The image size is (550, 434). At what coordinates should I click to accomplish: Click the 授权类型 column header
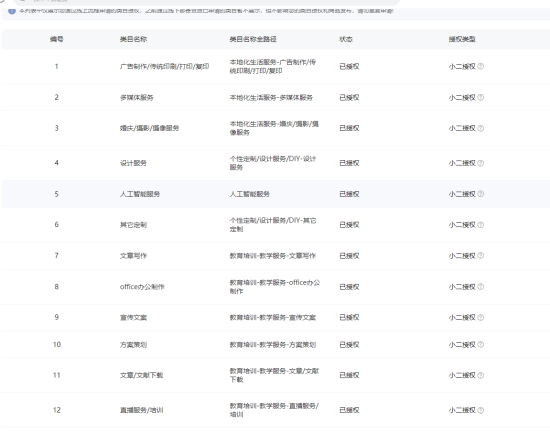click(x=462, y=39)
